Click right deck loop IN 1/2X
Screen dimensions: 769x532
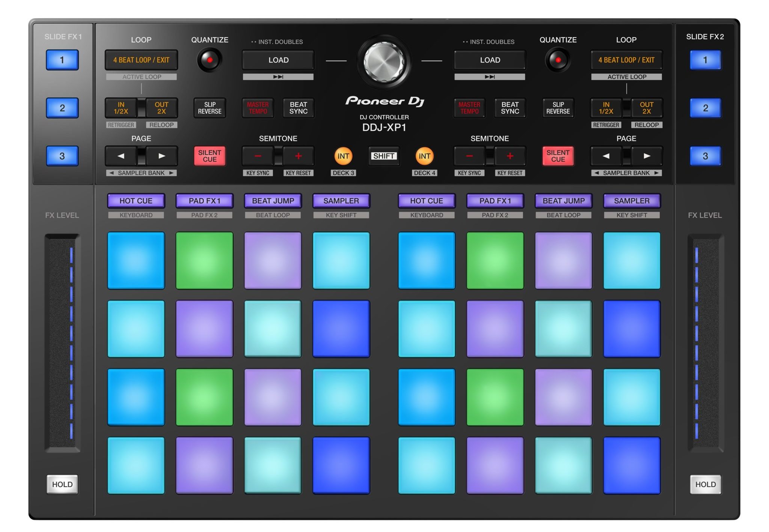[606, 108]
